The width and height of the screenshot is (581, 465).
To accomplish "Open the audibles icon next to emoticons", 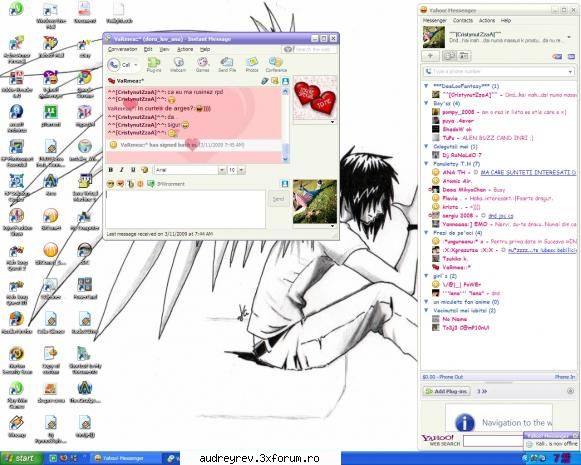I will click(x=120, y=184).
